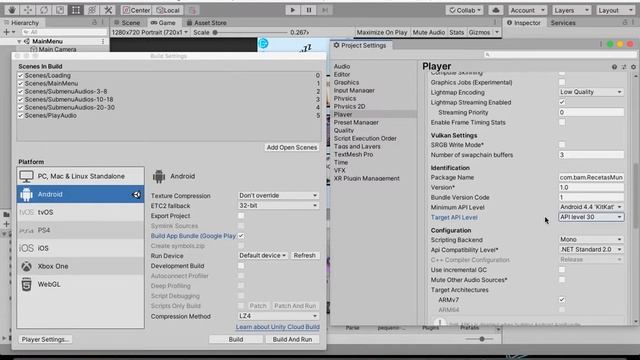The height and width of the screenshot is (360, 640).
Task: Select the PS4 platform
Action: tap(80, 230)
